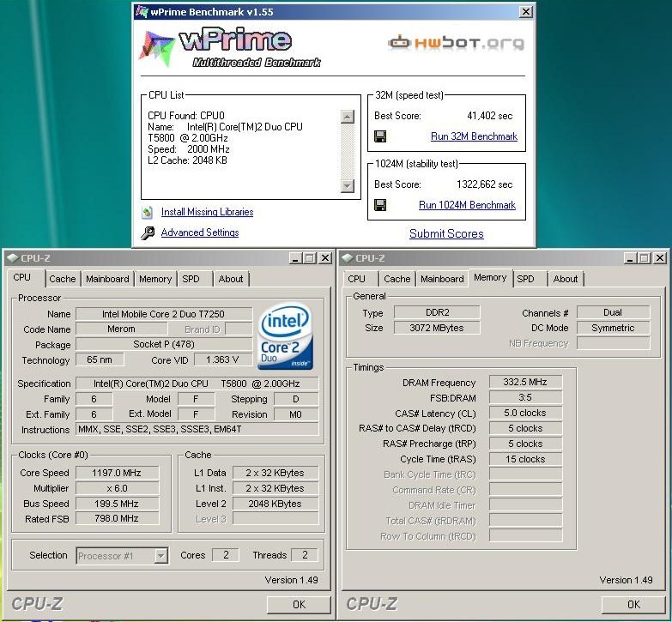Click the memory Size value 3072 MBytes

coord(437,328)
